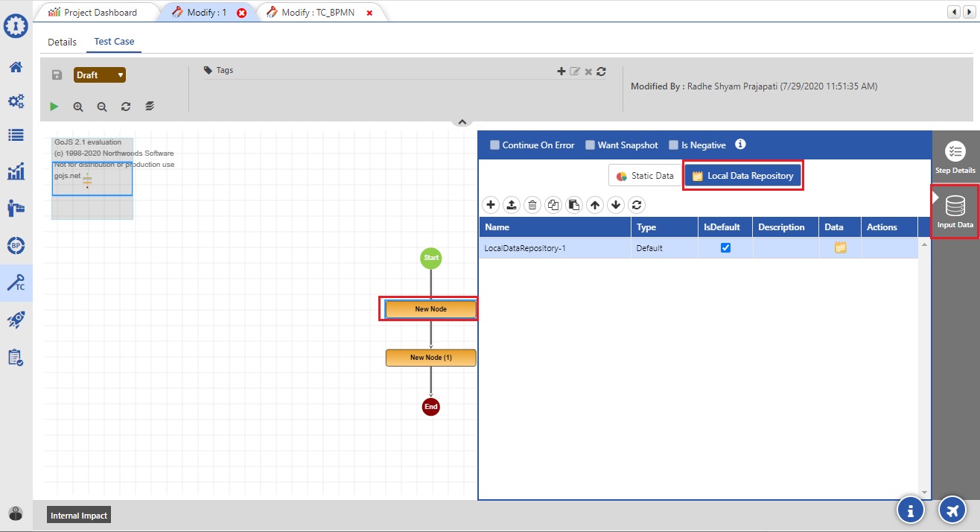Click the add repository plus icon

[x=491, y=204]
